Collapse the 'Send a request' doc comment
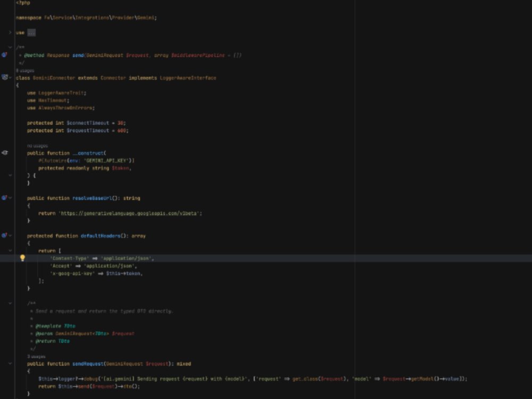This screenshot has width=532, height=399. 10,303
